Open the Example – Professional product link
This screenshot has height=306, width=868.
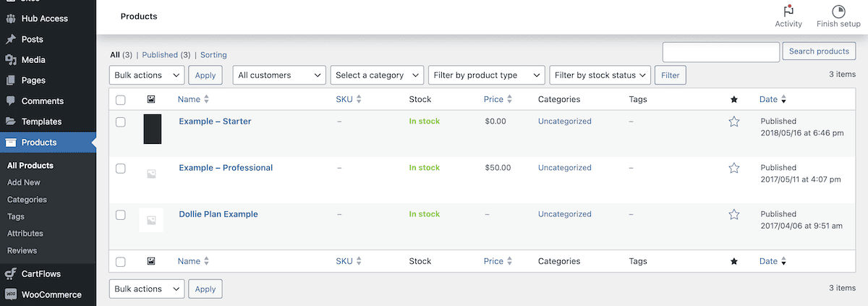coord(226,168)
